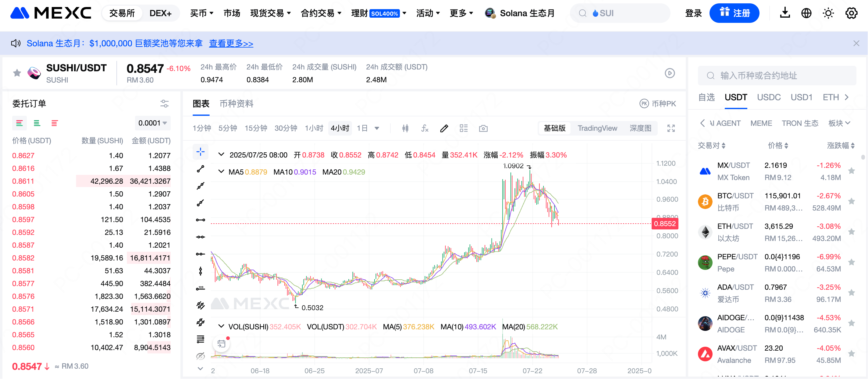Collapse the VOL indicator legend chevron
The width and height of the screenshot is (868, 379).
pyautogui.click(x=221, y=326)
